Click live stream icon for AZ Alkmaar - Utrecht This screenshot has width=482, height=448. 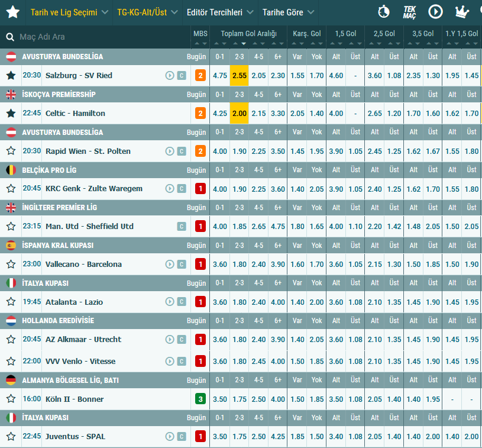(x=170, y=339)
